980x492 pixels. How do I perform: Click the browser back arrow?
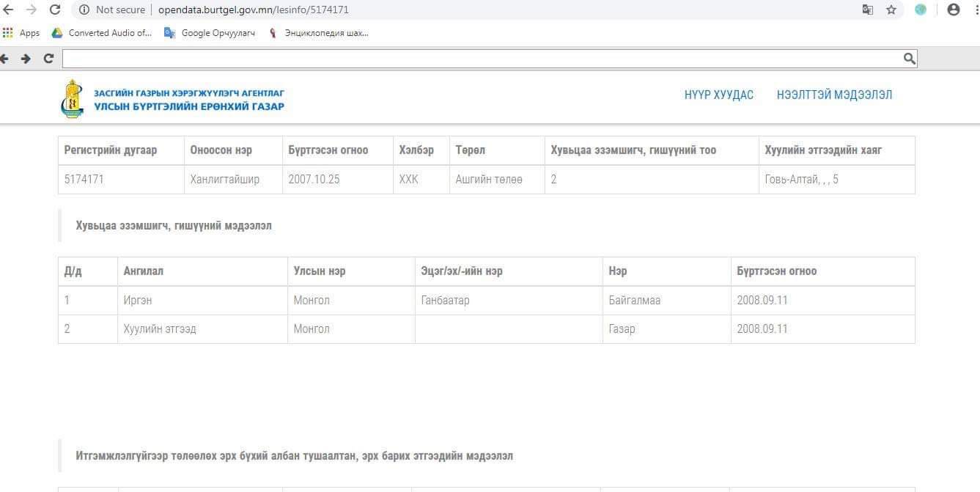pos(8,10)
